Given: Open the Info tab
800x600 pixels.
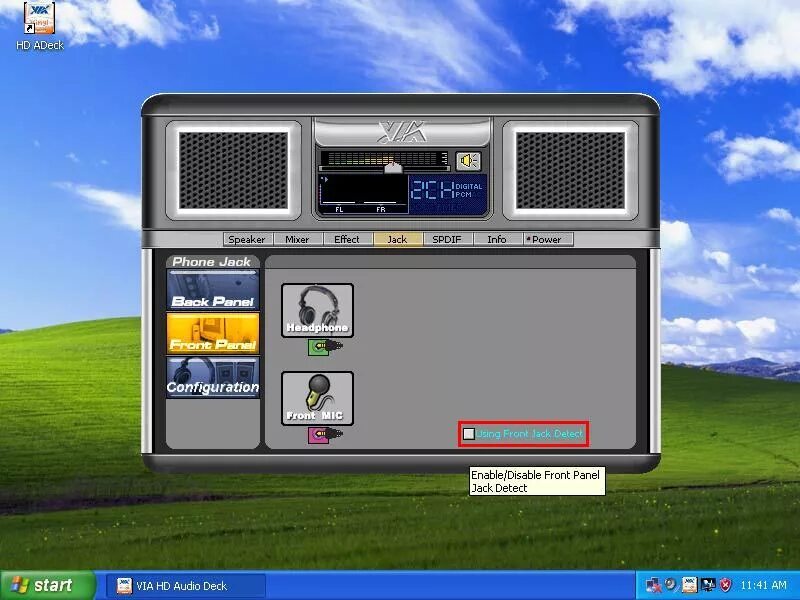Looking at the screenshot, I should point(497,239).
